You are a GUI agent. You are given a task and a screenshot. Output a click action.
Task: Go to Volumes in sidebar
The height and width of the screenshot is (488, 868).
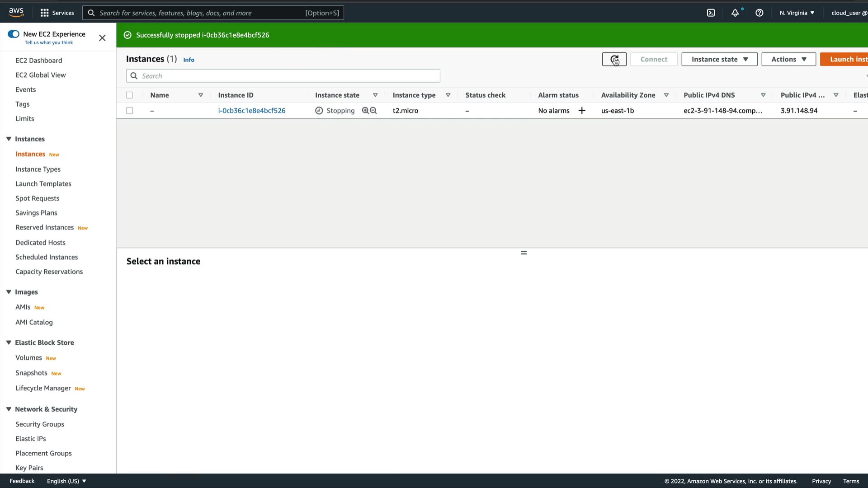[x=28, y=358]
